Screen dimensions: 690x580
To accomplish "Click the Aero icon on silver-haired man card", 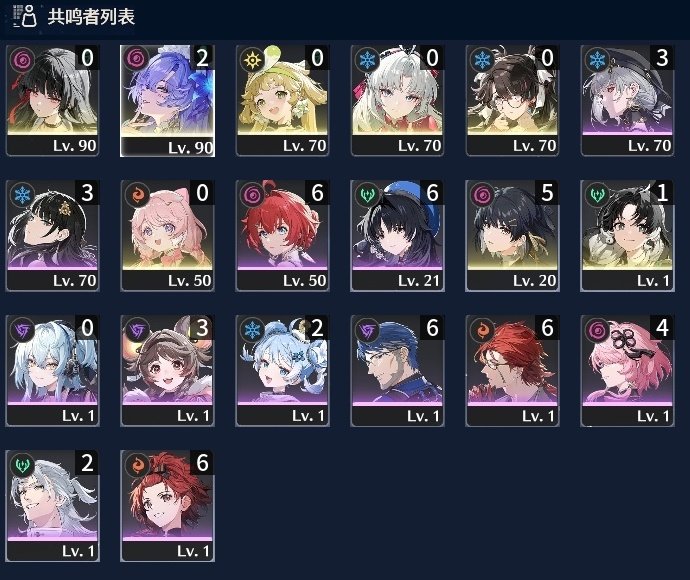I will (22, 464).
